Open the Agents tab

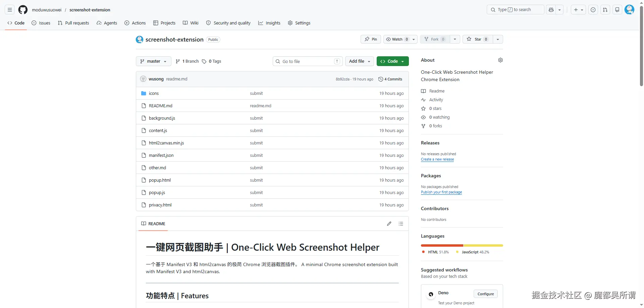(107, 23)
